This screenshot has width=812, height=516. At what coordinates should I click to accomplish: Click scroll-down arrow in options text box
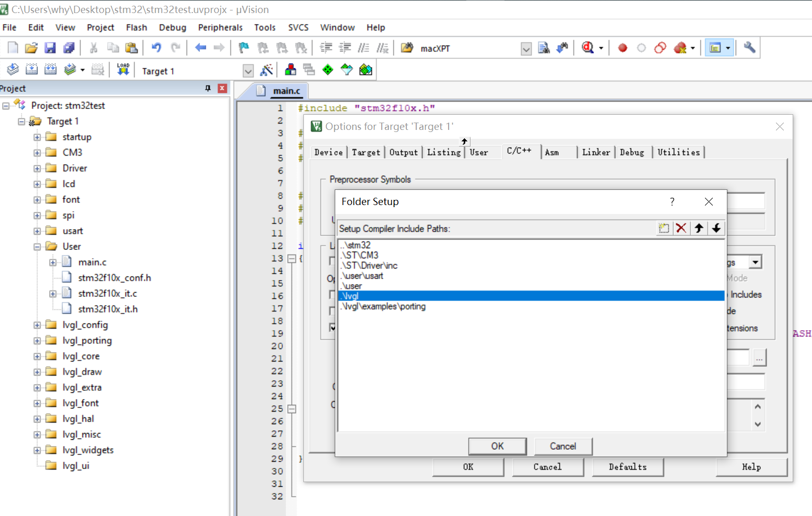coord(758,424)
